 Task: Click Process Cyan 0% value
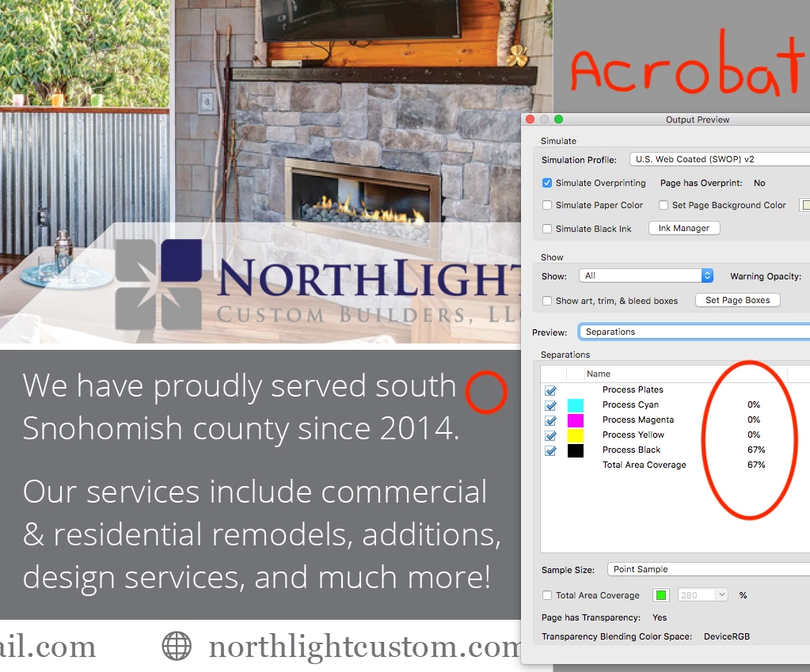tap(754, 405)
